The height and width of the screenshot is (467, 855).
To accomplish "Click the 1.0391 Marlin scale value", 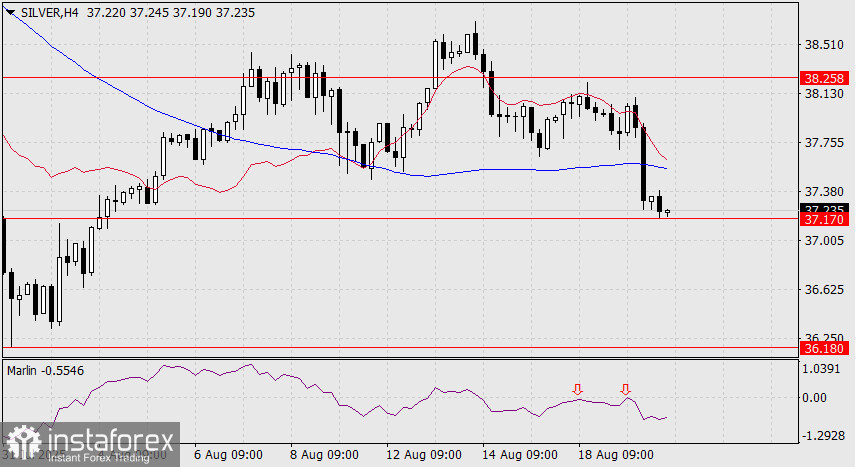I will tap(821, 369).
